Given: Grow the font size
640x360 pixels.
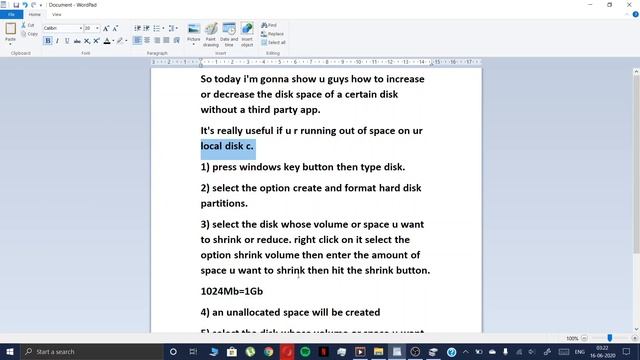Looking at the screenshot, I should [x=106, y=28].
